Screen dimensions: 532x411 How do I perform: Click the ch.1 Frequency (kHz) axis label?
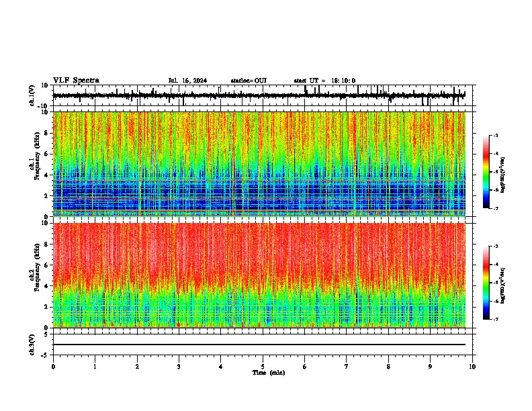coord(35,156)
